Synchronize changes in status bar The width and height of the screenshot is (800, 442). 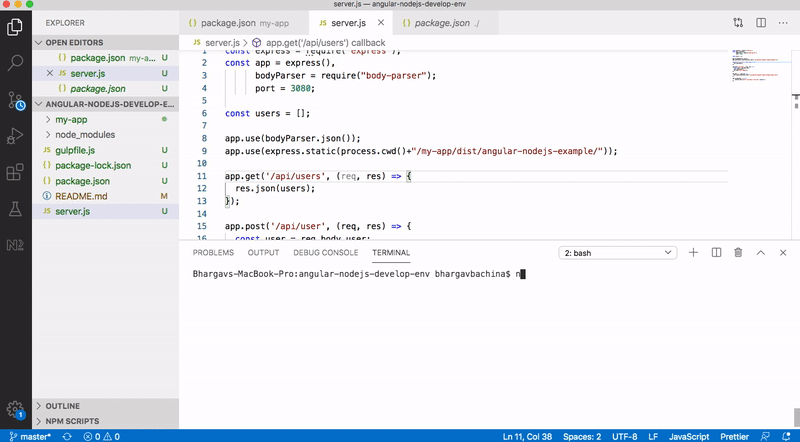pos(67,436)
